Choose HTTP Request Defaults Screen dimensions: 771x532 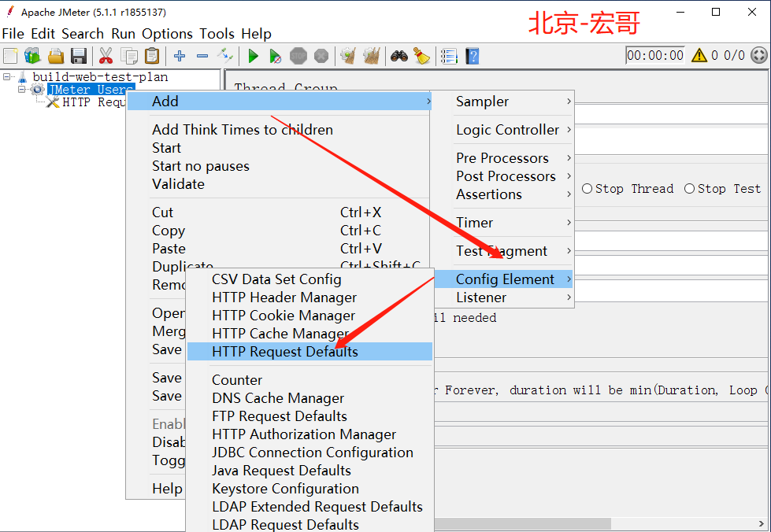310,352
